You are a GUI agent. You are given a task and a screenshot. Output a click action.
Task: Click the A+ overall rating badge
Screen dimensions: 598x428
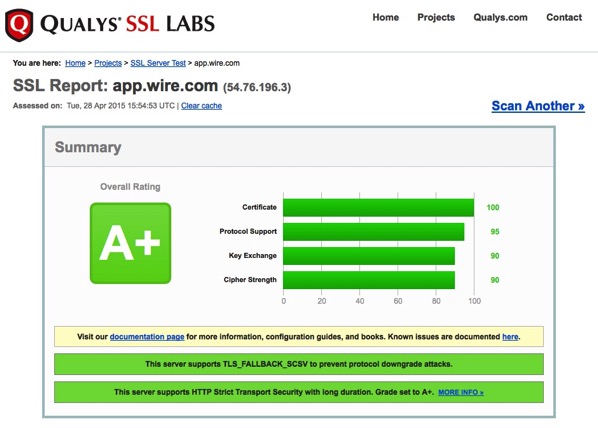pos(130,243)
